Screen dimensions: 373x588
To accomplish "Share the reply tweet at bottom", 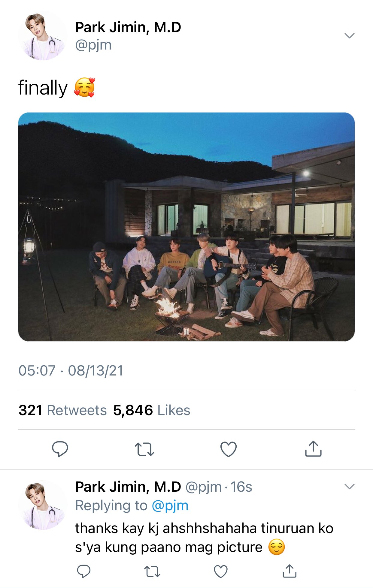I will [x=290, y=571].
